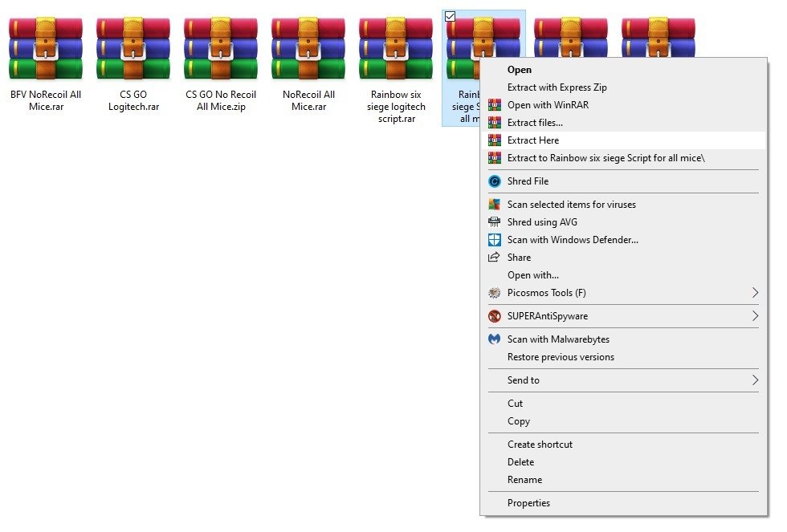Click the "NoRecoil All Mice.rar" file name
Screen dimensions: 787x532
coord(308,100)
